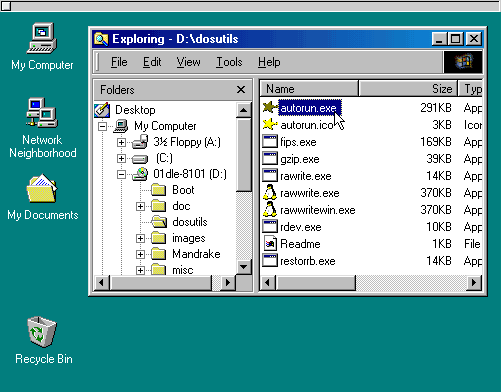This screenshot has width=501, height=392.
Task: Collapse the My Computer tree node
Action: pyautogui.click(x=103, y=126)
